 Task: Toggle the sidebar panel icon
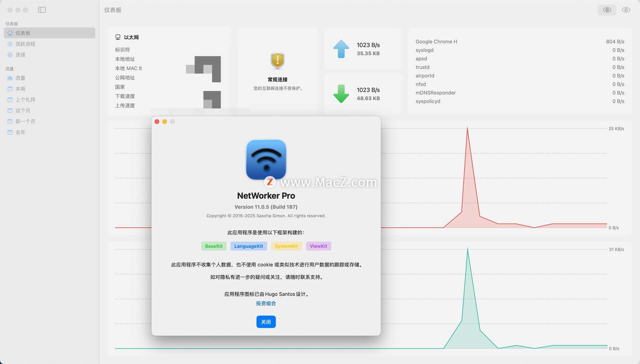pos(42,10)
